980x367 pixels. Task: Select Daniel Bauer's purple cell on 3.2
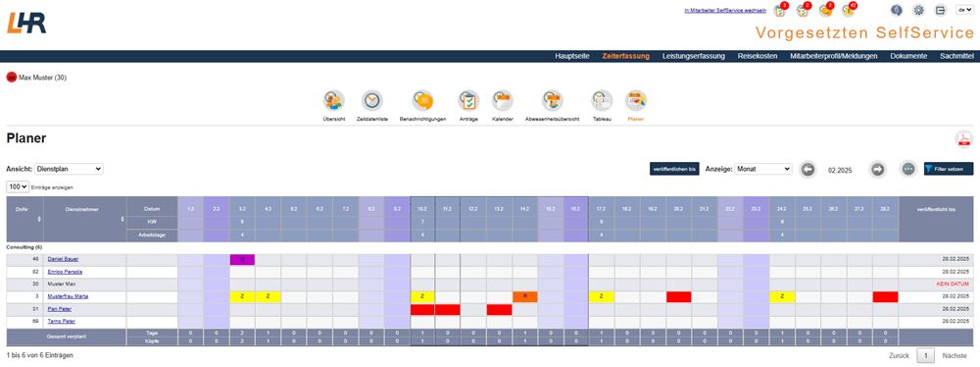[x=242, y=259]
